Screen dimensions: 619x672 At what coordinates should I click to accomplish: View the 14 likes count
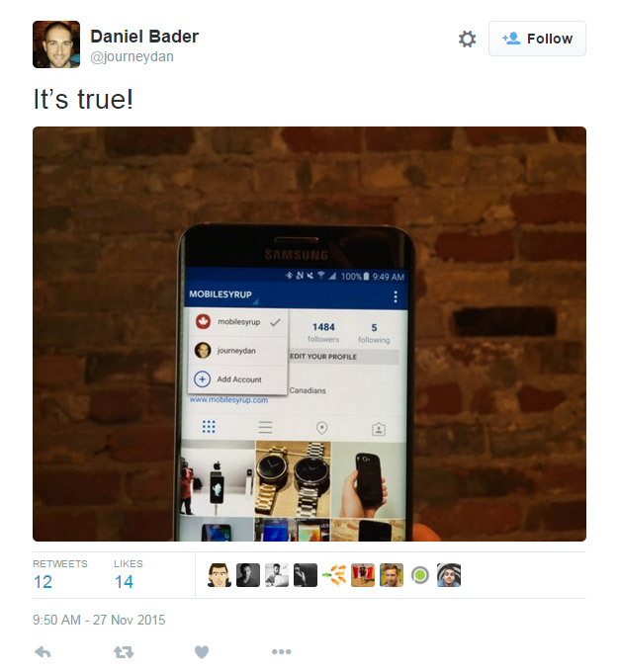coord(124,581)
